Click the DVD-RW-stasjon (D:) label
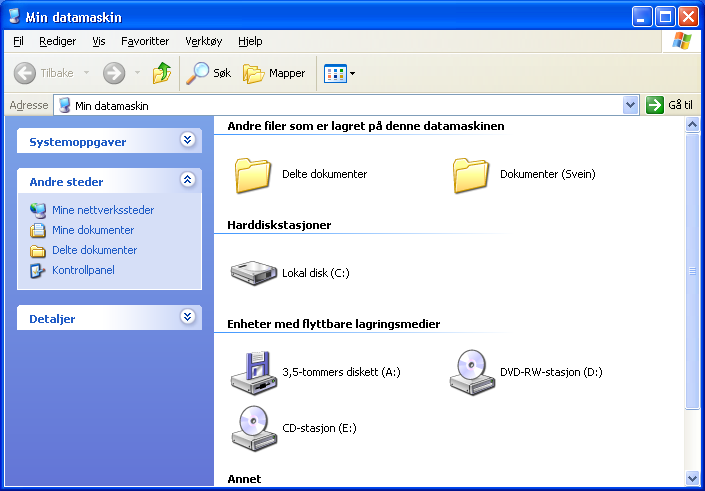The height and width of the screenshot is (491, 705). 551,372
